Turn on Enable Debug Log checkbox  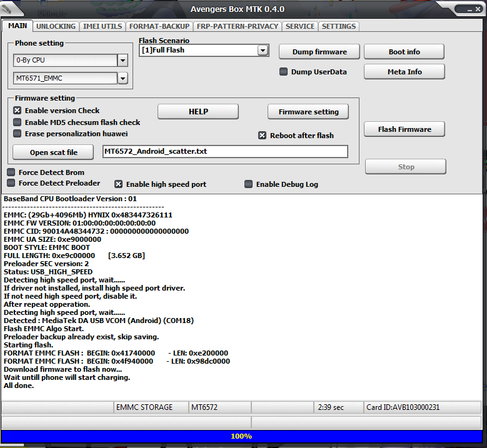(248, 184)
